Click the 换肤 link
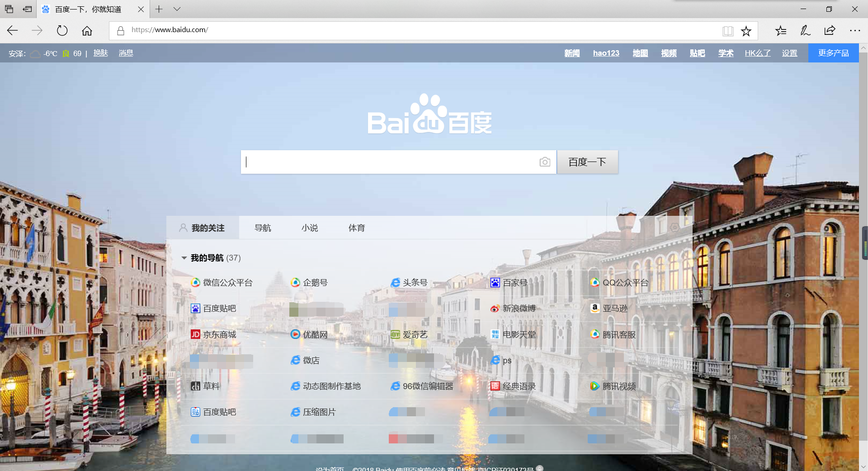Image resolution: width=868 pixels, height=471 pixels. click(x=101, y=53)
